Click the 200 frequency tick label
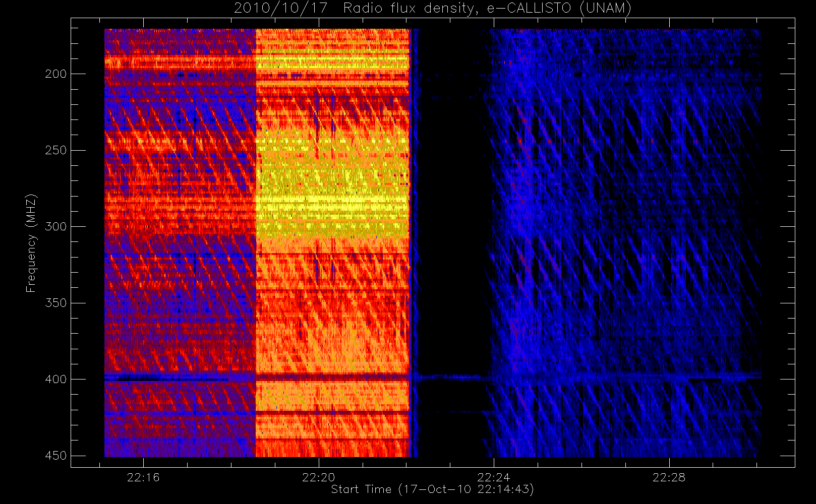 [x=55, y=74]
